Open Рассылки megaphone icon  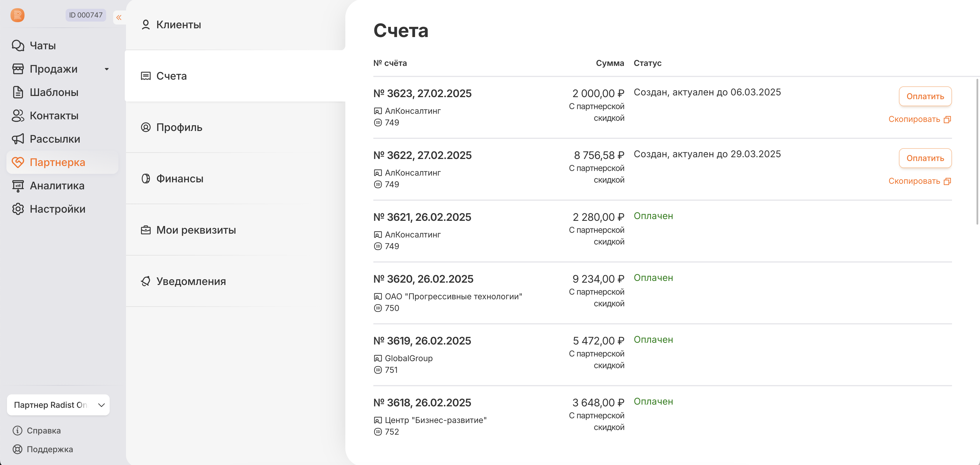(18, 139)
